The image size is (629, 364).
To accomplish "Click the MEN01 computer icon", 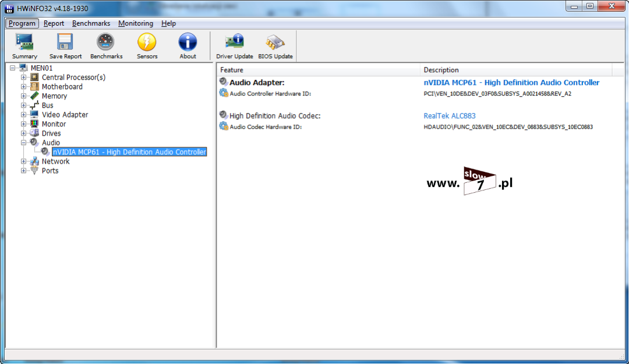I will click(x=24, y=68).
